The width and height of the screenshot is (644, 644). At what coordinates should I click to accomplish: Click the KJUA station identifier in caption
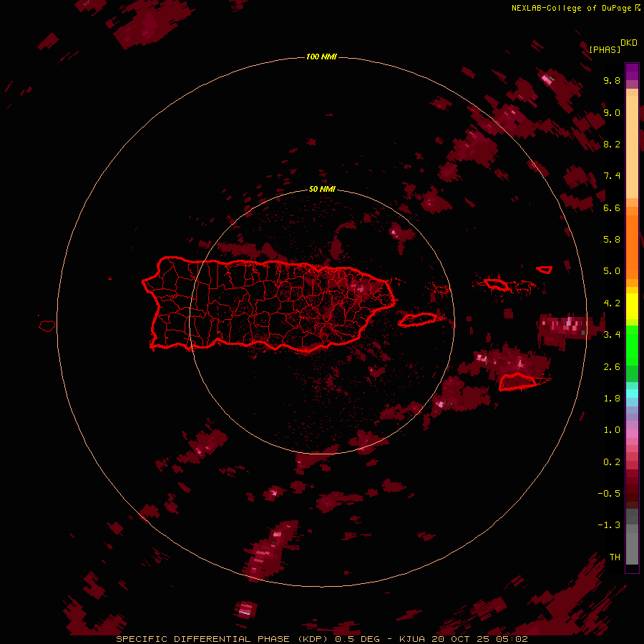point(412,639)
